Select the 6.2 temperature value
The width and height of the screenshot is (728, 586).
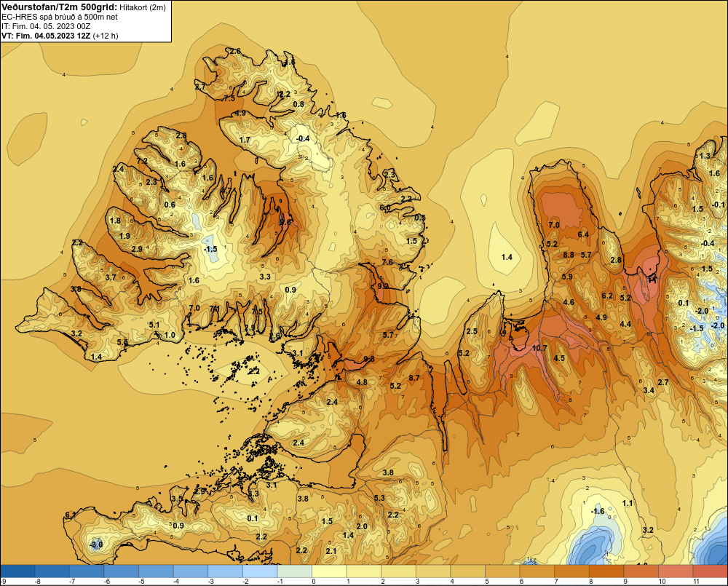(607, 296)
